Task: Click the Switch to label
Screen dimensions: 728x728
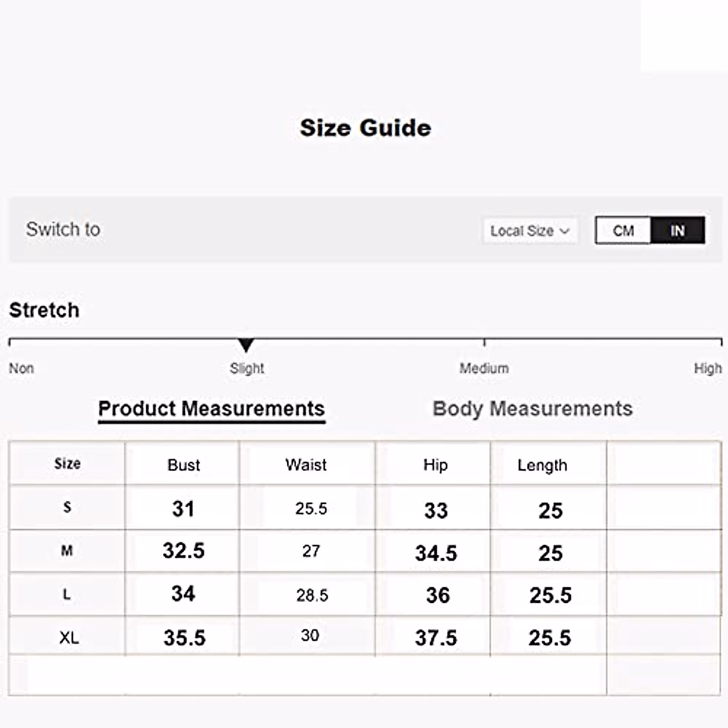Action: 62,229
